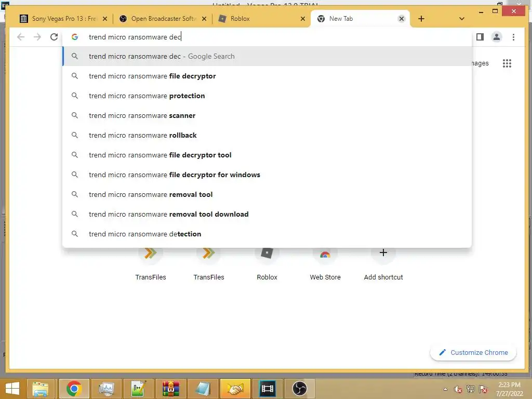Reload the page with the refresh icon
This screenshot has height=399, width=532.
click(x=54, y=37)
